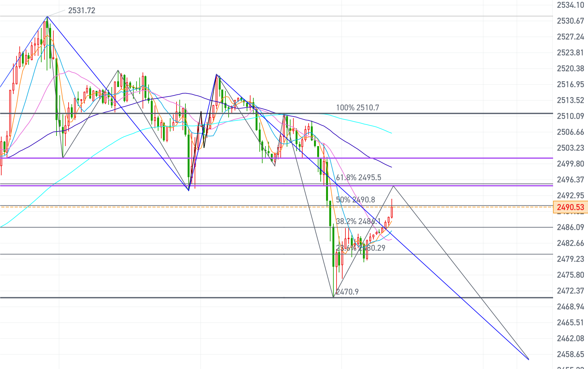The image size is (588, 369).
Task: Click the 2534.10 price axis value
Action: [x=571, y=5]
